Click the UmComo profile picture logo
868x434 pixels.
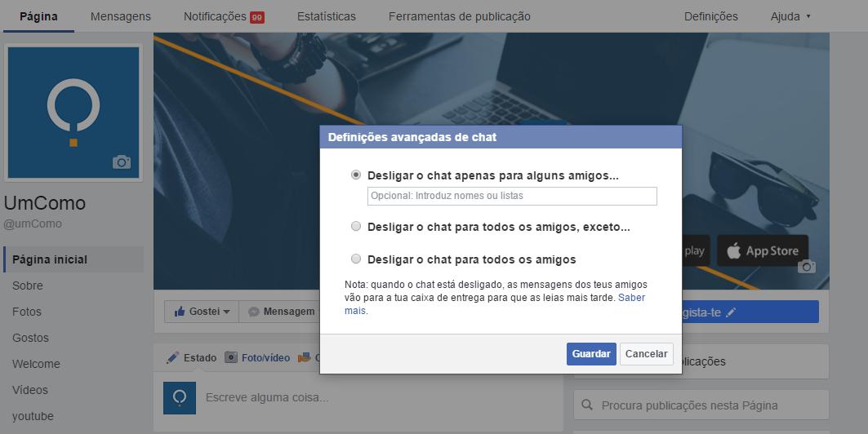tap(73, 112)
